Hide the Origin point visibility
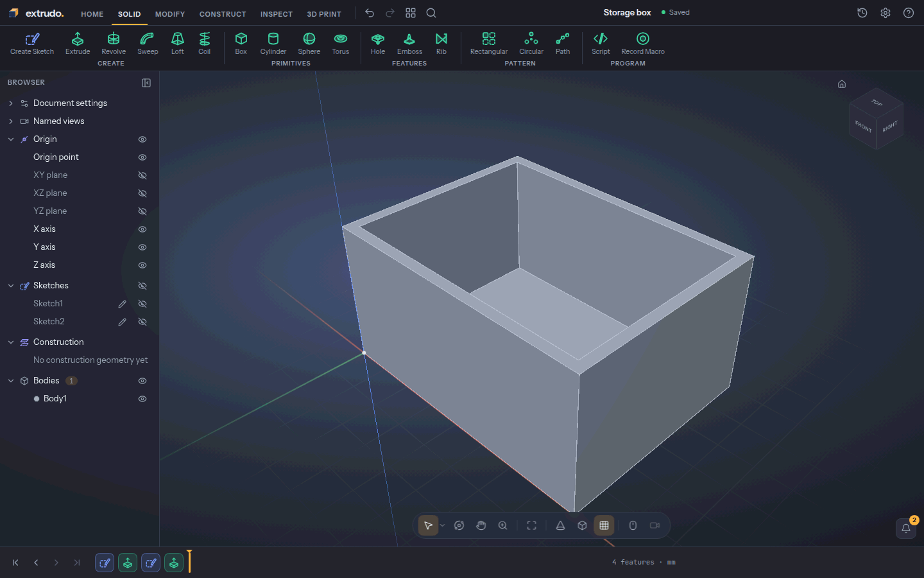 point(142,157)
